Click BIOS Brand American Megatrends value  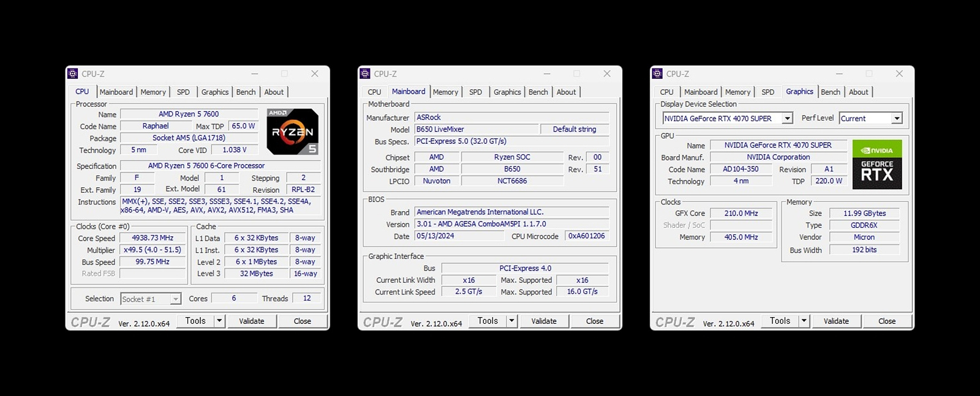pyautogui.click(x=512, y=212)
